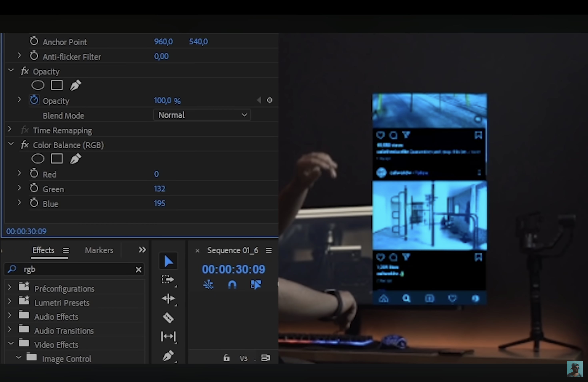Select the Ripple Edit tool
This screenshot has width=588, height=382.
pyautogui.click(x=168, y=299)
